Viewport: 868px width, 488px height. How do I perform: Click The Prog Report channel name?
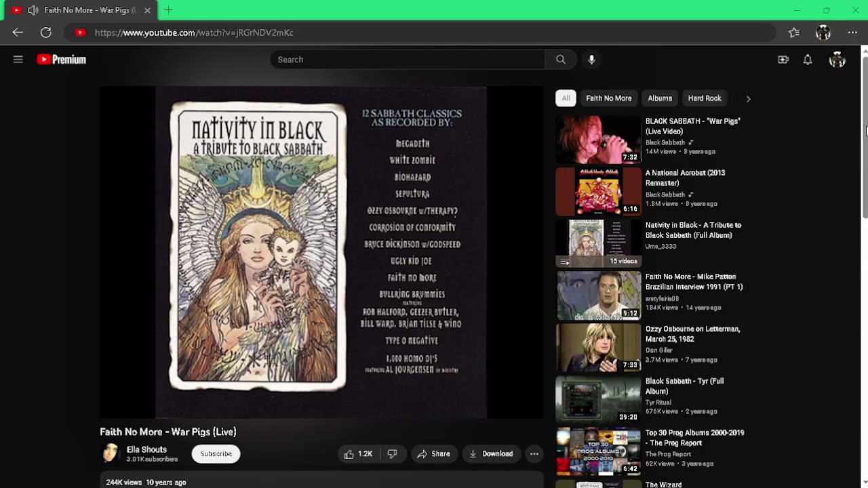click(x=668, y=454)
